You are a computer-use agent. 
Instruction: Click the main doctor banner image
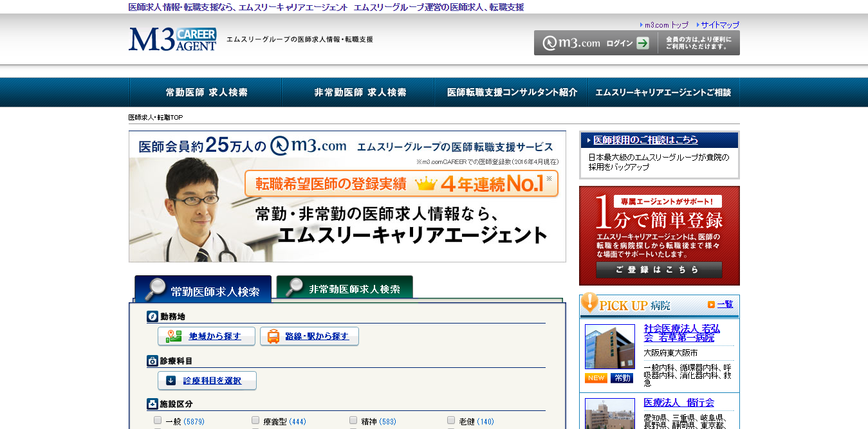coord(347,196)
